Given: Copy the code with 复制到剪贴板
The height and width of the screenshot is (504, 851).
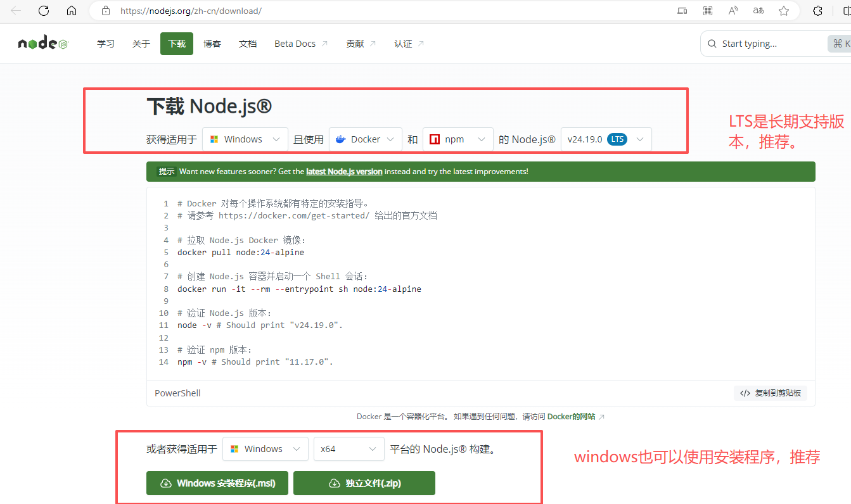Looking at the screenshot, I should pyautogui.click(x=771, y=393).
